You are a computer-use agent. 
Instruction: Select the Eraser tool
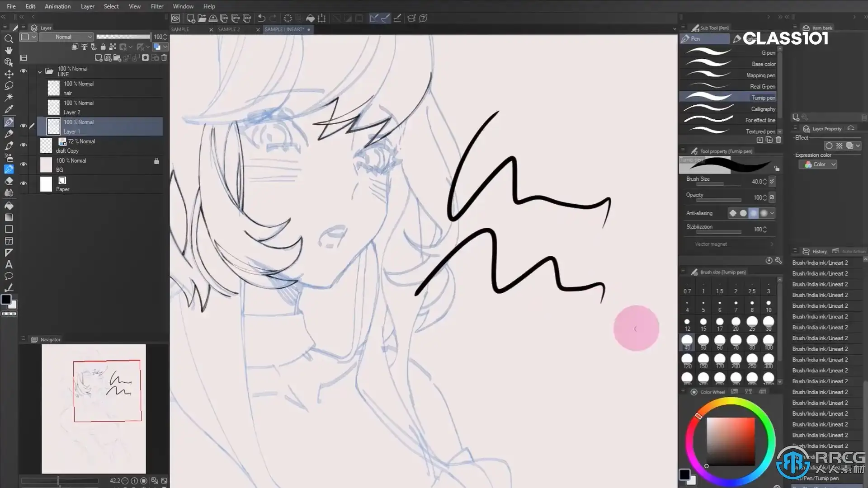pos(9,181)
